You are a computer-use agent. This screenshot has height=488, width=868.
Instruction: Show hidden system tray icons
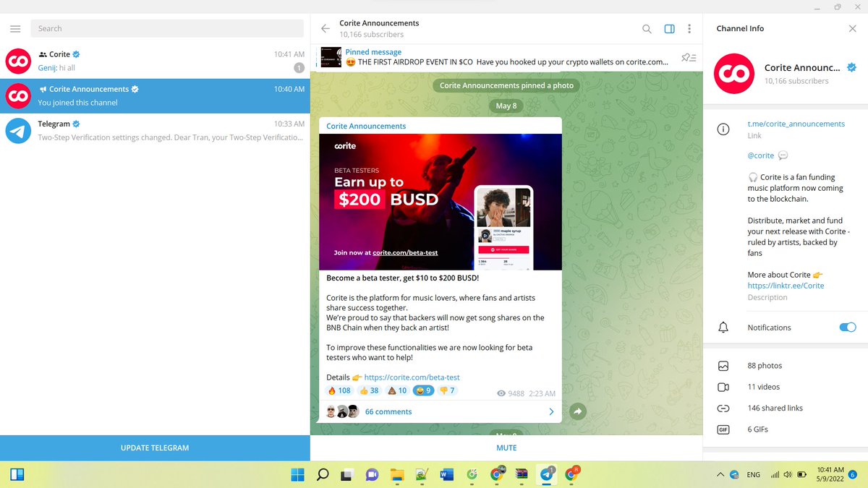(720, 475)
